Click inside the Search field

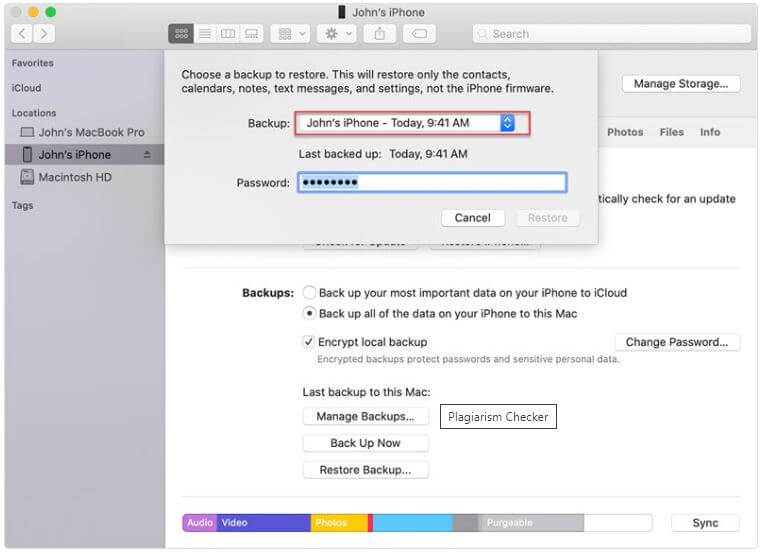tap(611, 34)
